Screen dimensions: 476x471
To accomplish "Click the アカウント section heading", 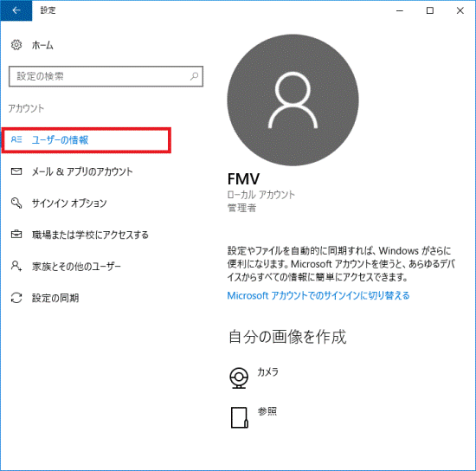I will [x=26, y=108].
